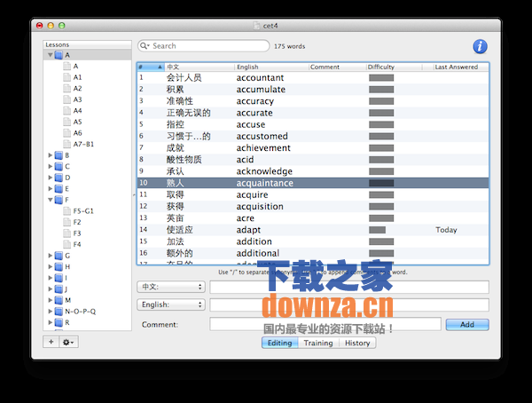Expand the D lesson group
The width and height of the screenshot is (532, 403).
tap(51, 178)
